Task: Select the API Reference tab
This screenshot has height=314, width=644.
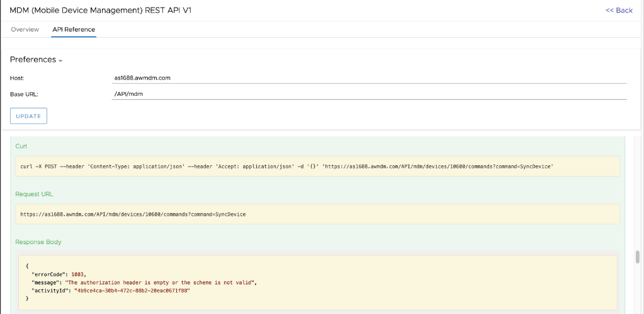Action: 74,30
